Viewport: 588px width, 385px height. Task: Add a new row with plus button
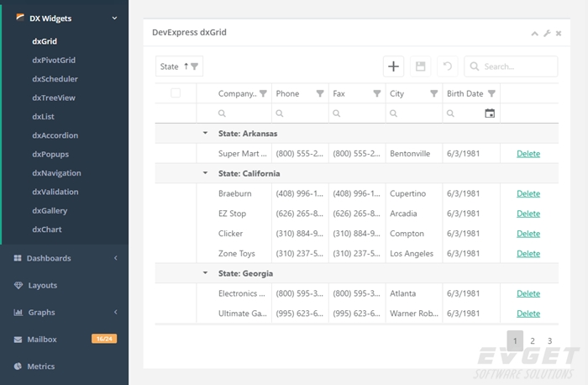(393, 66)
